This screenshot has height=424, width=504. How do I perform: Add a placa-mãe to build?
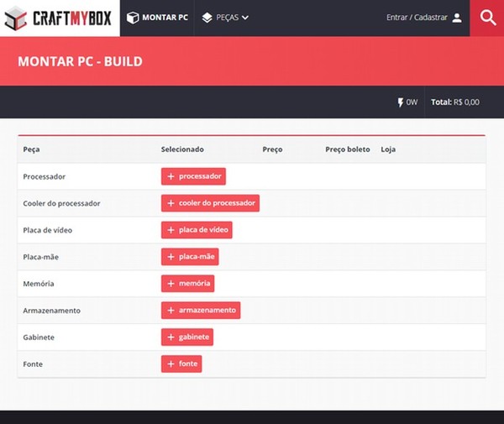point(190,257)
